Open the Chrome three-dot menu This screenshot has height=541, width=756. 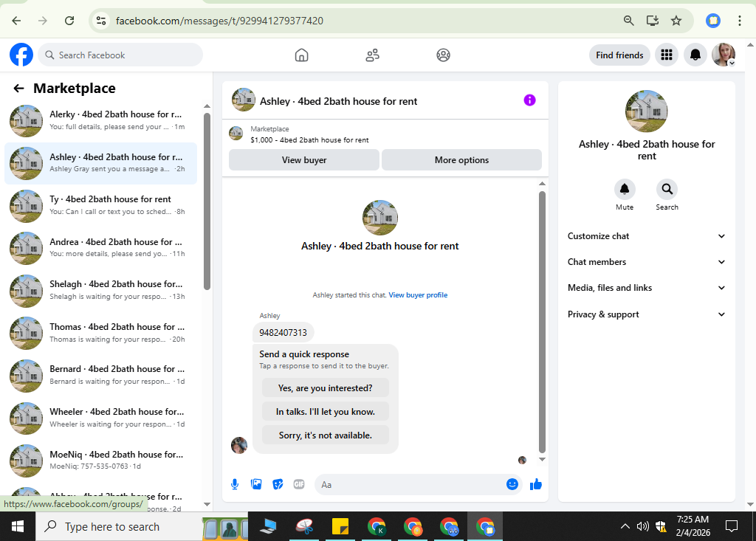[739, 21]
